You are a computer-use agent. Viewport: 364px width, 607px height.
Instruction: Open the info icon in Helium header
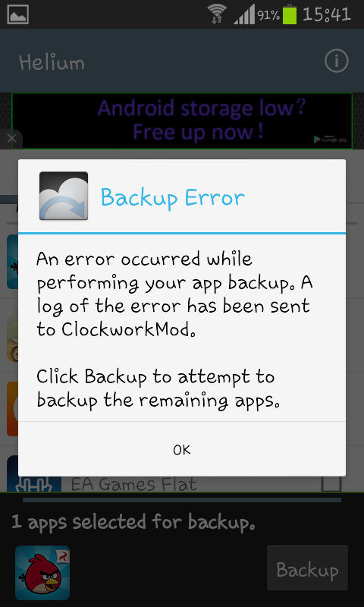(336, 61)
